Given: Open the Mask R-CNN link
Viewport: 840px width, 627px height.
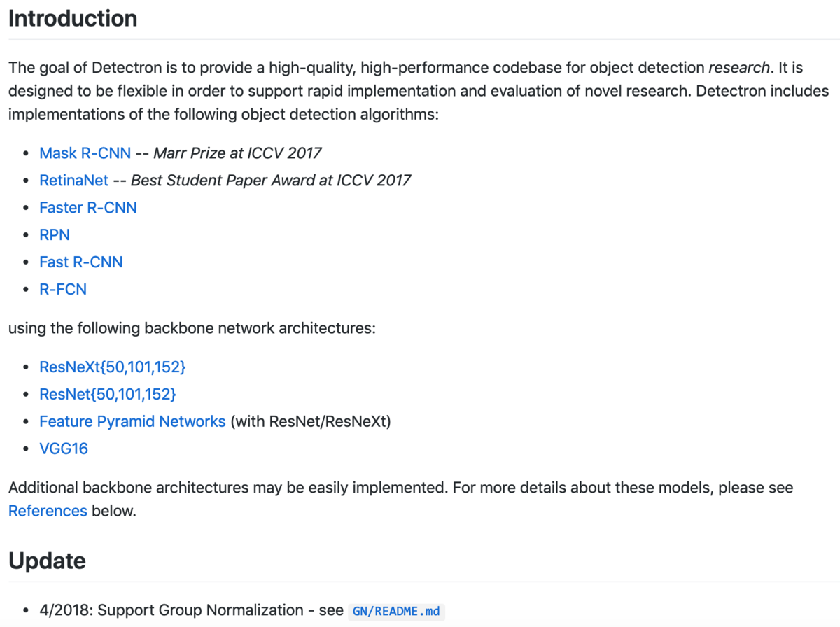Looking at the screenshot, I should click(x=85, y=153).
